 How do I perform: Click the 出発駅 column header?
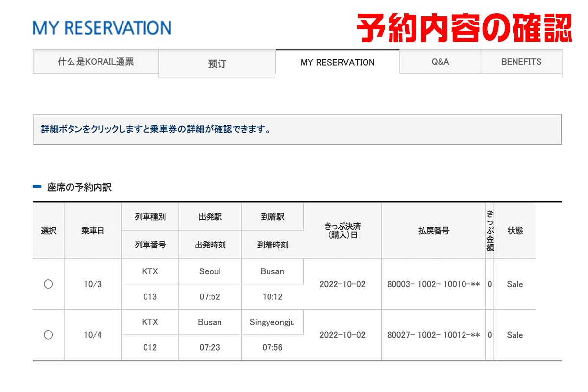(x=210, y=217)
